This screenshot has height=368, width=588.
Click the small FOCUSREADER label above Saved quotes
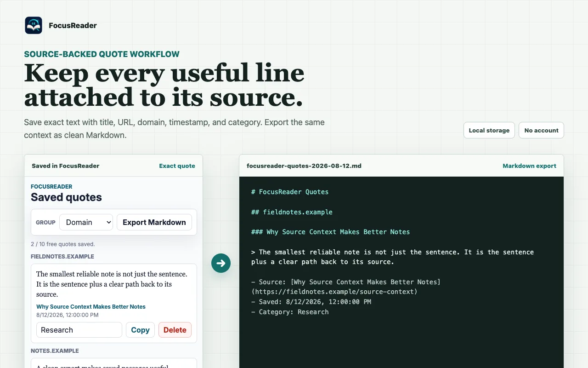(51, 187)
